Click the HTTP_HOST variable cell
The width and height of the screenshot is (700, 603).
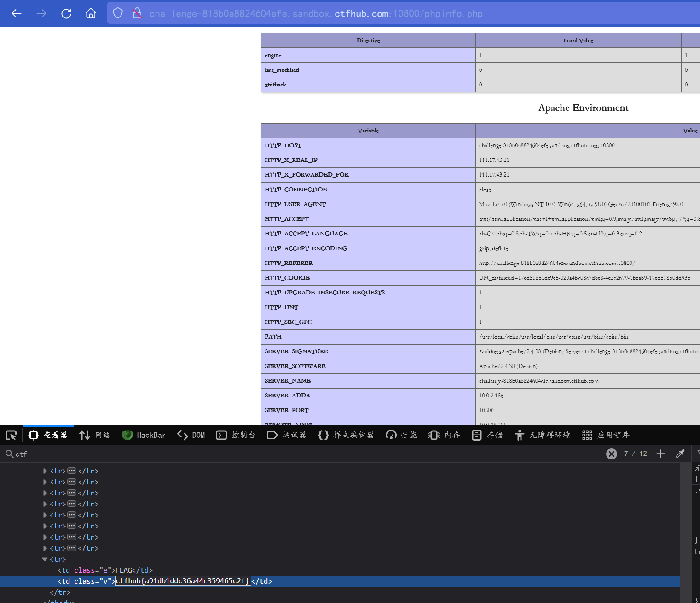368,145
